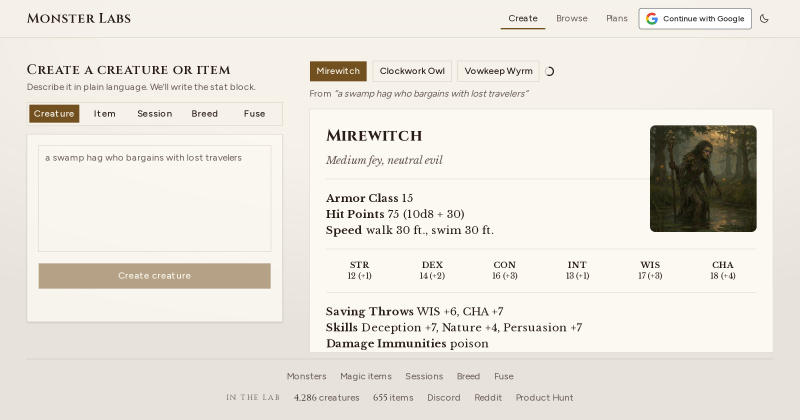800x420 pixels.
Task: Select the Creature mode tab
Action: click(54, 114)
